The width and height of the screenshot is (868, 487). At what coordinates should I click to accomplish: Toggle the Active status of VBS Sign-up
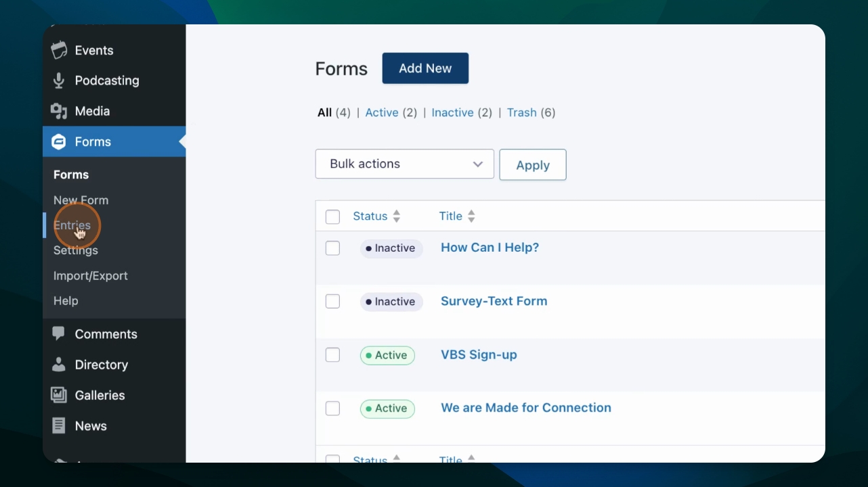[x=387, y=355]
